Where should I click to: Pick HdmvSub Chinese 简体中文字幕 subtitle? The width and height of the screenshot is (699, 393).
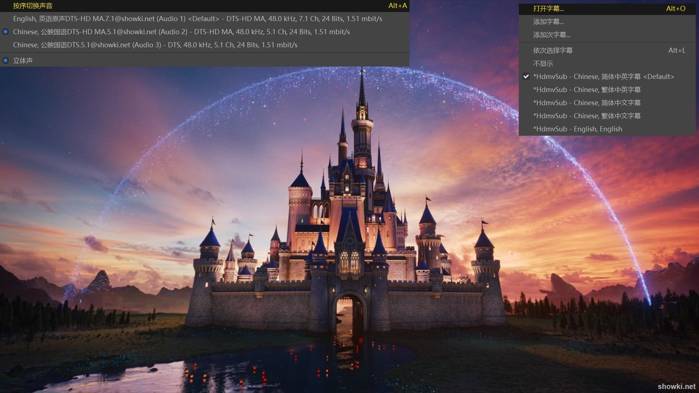click(x=607, y=102)
